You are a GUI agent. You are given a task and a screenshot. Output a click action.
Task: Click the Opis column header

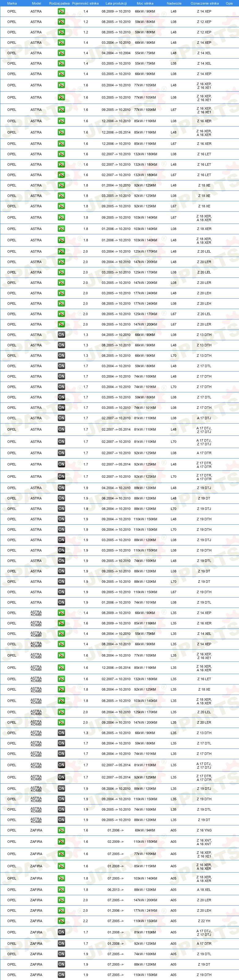tap(229, 3)
